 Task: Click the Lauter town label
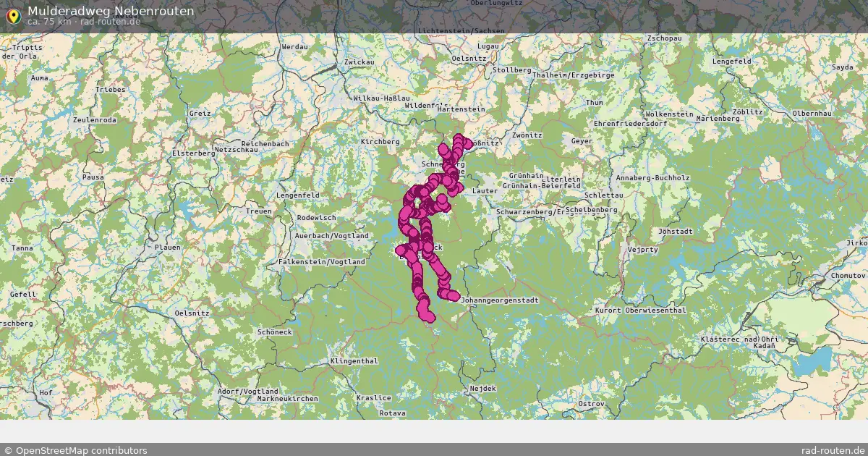tap(484, 191)
